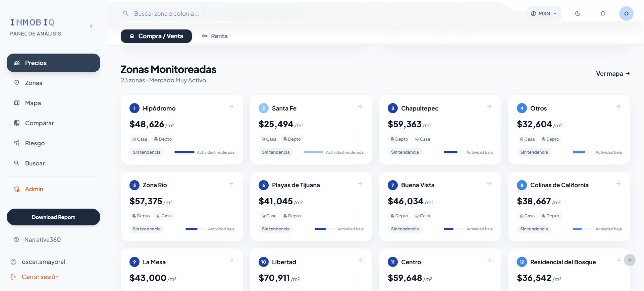Click Cerrar sesión to log out

pos(40,277)
